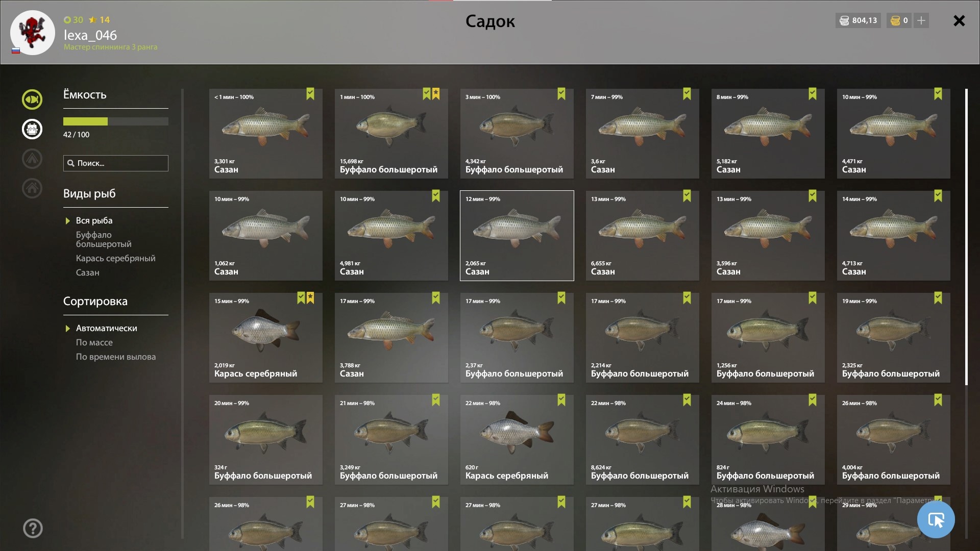Viewport: 980px width, 551px height.
Task: Filter by Буффало большеротый species
Action: pyautogui.click(x=104, y=239)
